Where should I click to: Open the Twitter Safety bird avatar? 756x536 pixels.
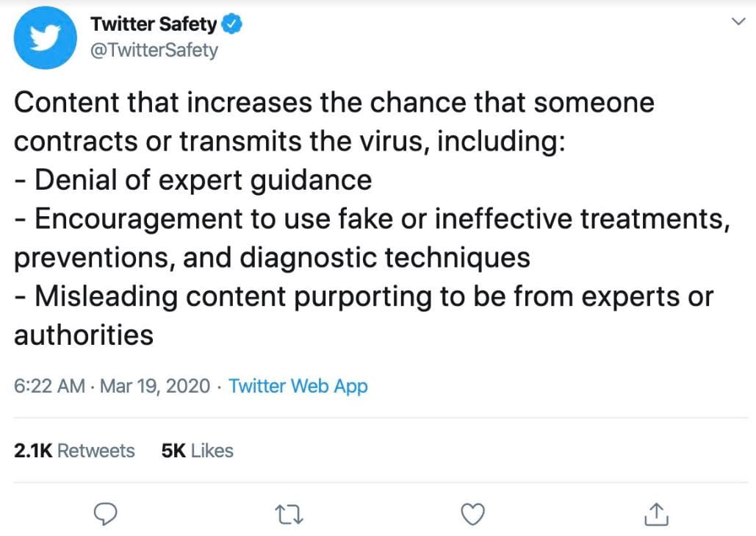(x=46, y=37)
